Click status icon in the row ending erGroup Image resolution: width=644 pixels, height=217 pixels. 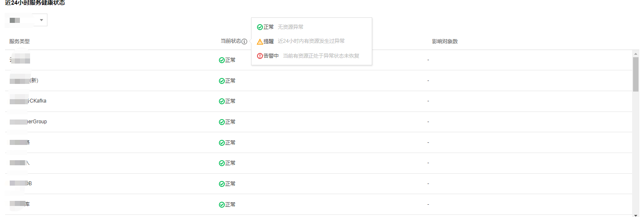(221, 122)
